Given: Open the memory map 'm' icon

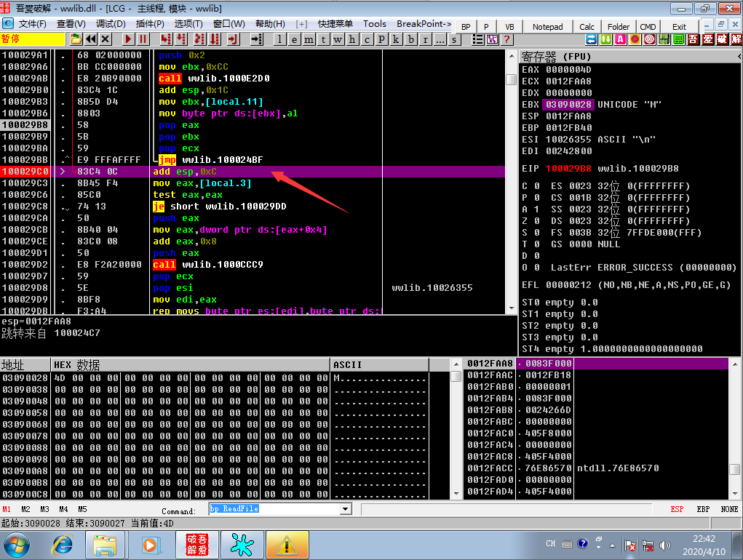Looking at the screenshot, I should click(309, 39).
